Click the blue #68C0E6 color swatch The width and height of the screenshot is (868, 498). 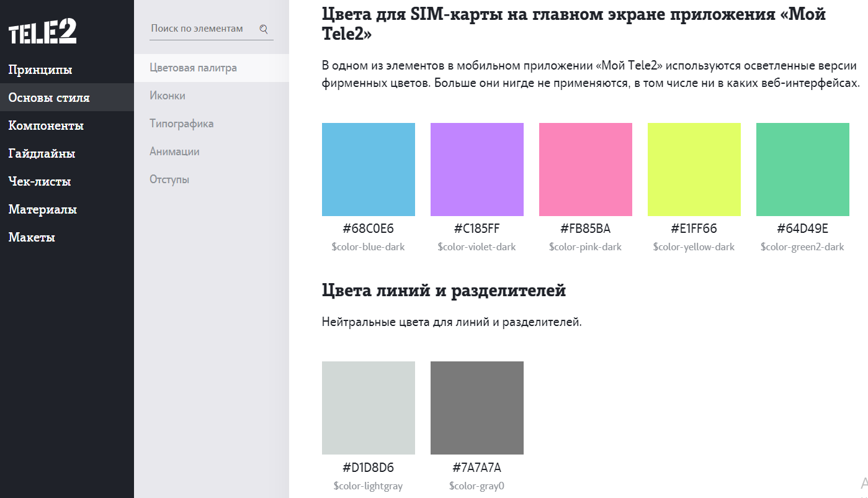click(x=369, y=170)
